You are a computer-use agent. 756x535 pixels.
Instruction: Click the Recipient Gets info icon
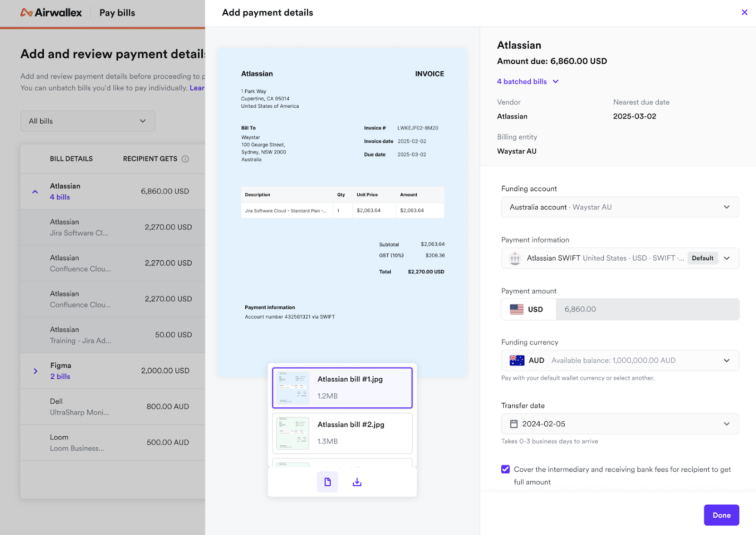[185, 159]
